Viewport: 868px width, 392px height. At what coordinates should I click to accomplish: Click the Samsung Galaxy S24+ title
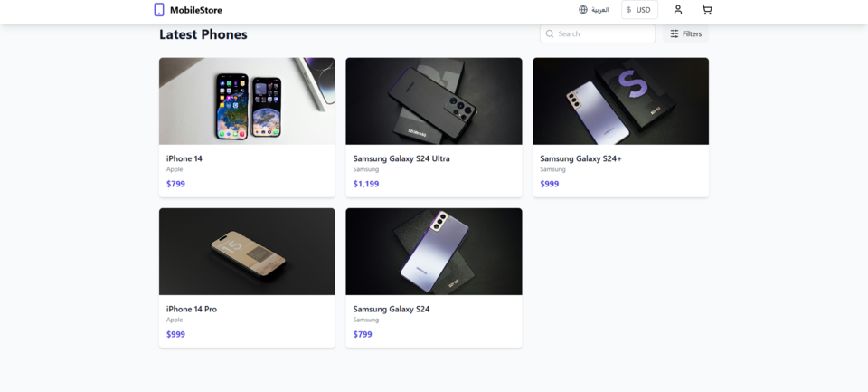click(x=580, y=158)
